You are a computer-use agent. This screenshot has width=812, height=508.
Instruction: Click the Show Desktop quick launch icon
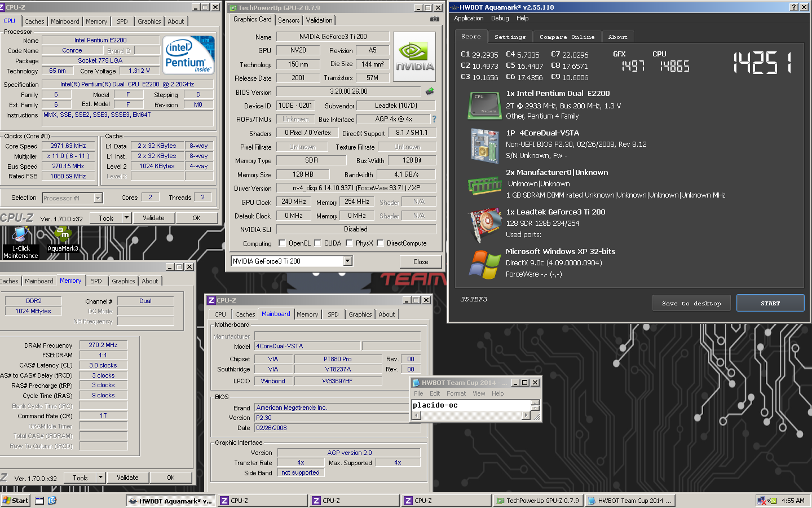[x=39, y=501]
